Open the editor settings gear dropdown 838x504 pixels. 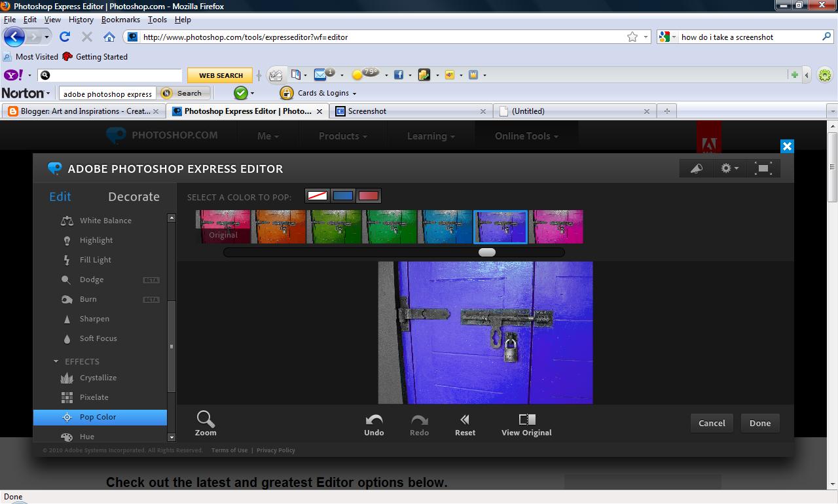coord(729,168)
